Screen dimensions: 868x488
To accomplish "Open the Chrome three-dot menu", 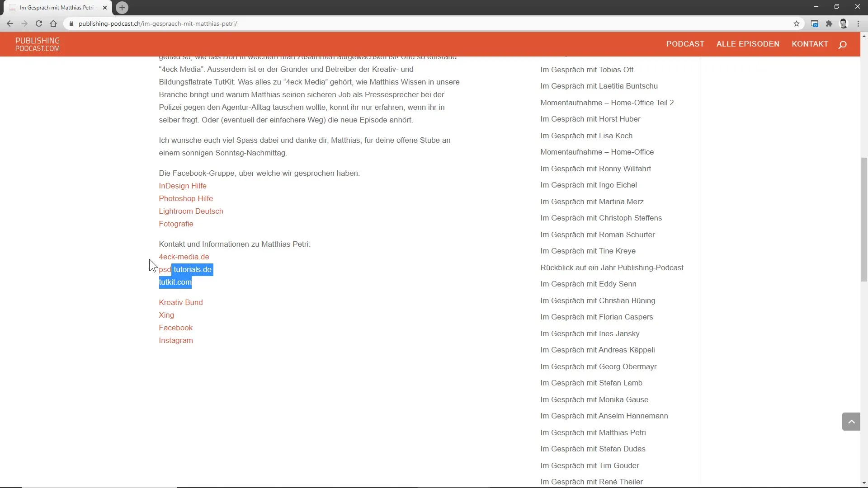I will pyautogui.click(x=858, y=23).
